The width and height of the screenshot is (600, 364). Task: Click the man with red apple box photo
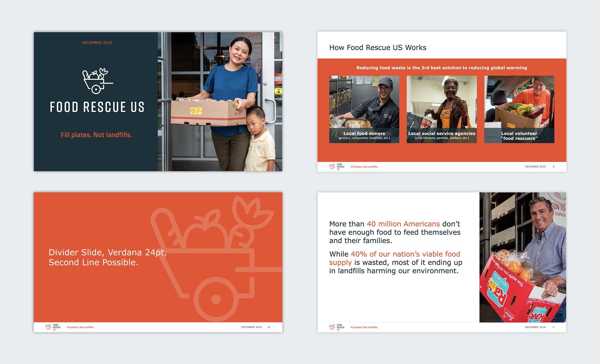click(x=523, y=257)
